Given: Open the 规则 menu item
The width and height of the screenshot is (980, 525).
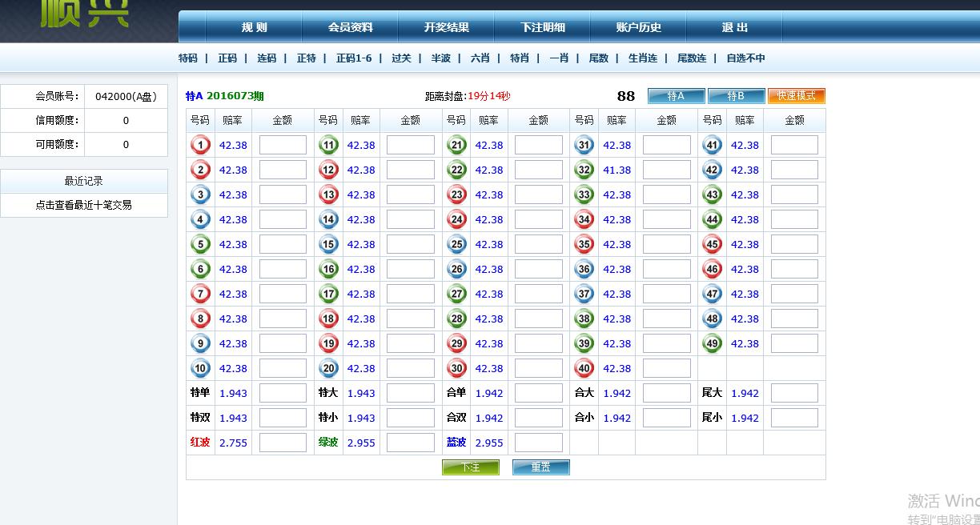Looking at the screenshot, I should pyautogui.click(x=254, y=27).
